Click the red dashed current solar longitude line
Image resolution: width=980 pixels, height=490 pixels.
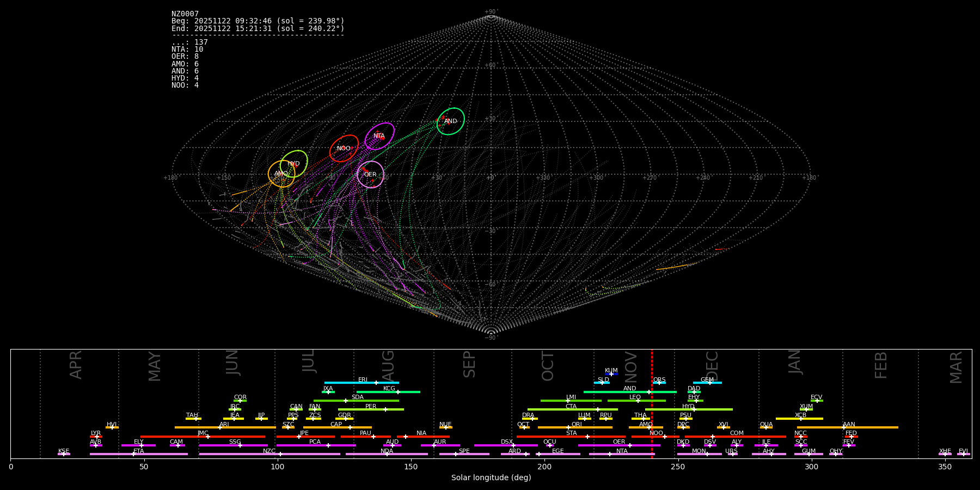click(652, 403)
